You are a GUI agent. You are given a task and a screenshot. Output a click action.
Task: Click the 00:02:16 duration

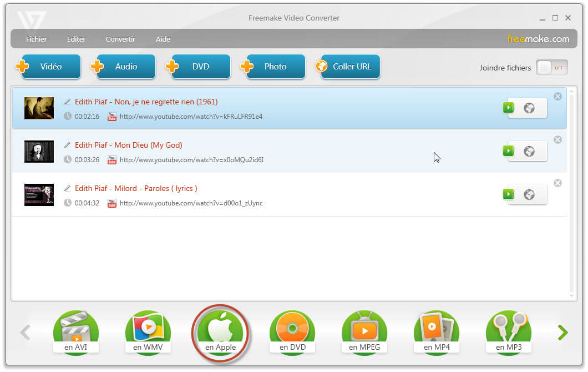pyautogui.click(x=87, y=117)
